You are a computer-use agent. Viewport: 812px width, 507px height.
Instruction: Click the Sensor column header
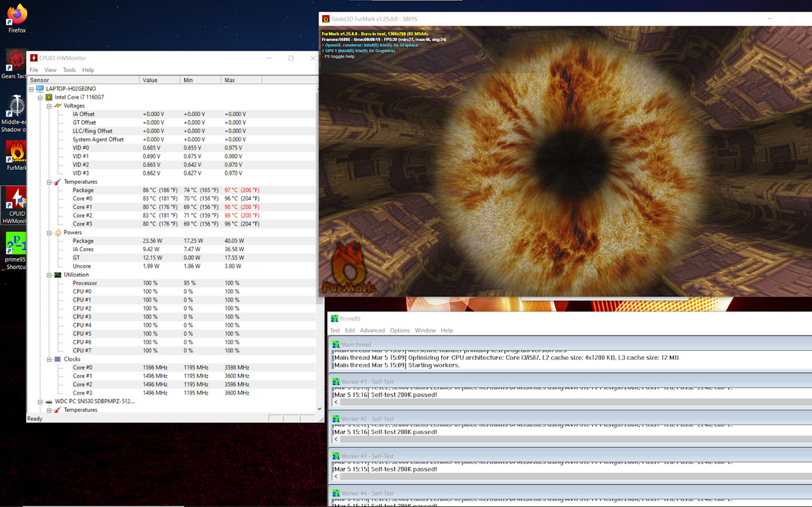pyautogui.click(x=83, y=80)
